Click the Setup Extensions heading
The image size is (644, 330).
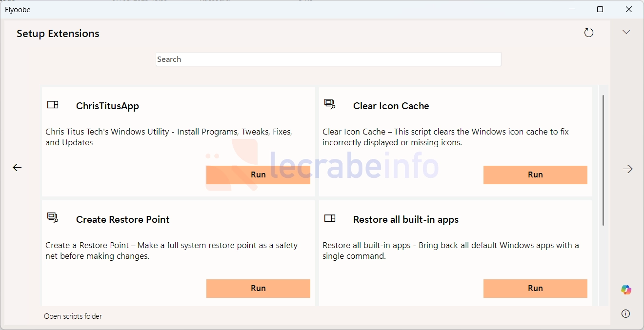coord(58,34)
